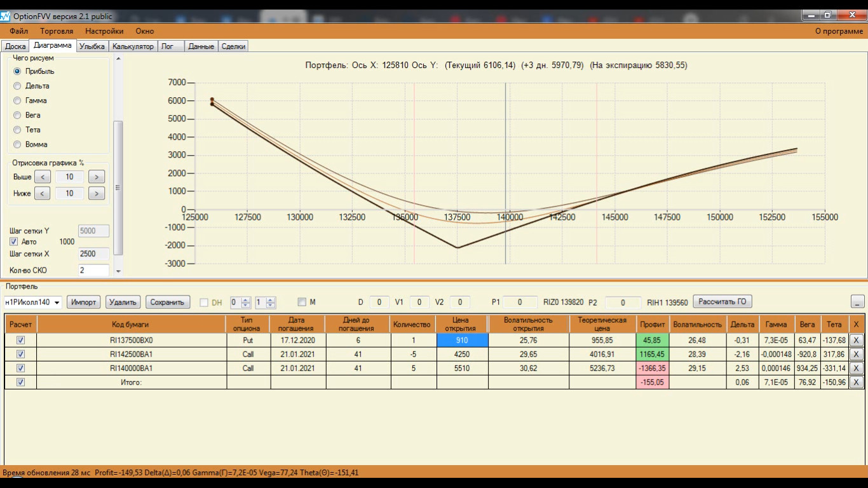Uncheck the Расчет box for RI137500BX0
The width and height of the screenshot is (868, 488).
[20, 340]
